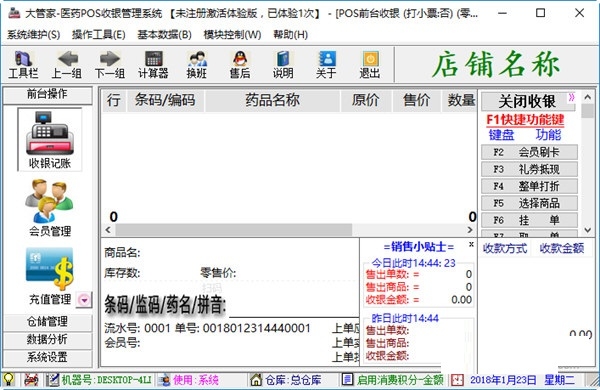The width and height of the screenshot is (600, 390).
Task: Close the 销售小贴士 tips panel
Action: [x=471, y=244]
